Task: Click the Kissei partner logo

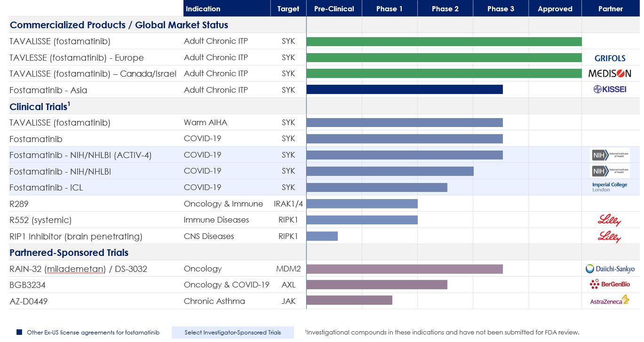Action: tap(610, 89)
